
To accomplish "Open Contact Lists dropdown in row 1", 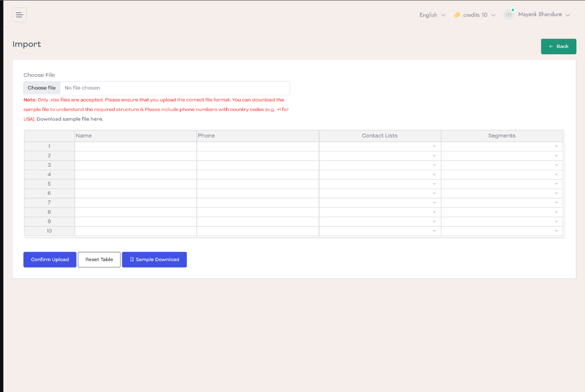I will point(434,147).
